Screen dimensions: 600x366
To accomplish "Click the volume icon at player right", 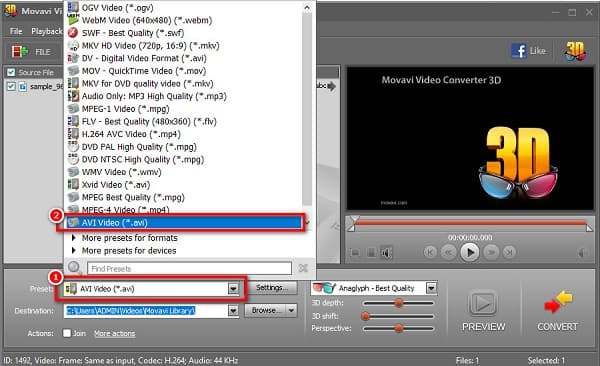I will [582, 253].
